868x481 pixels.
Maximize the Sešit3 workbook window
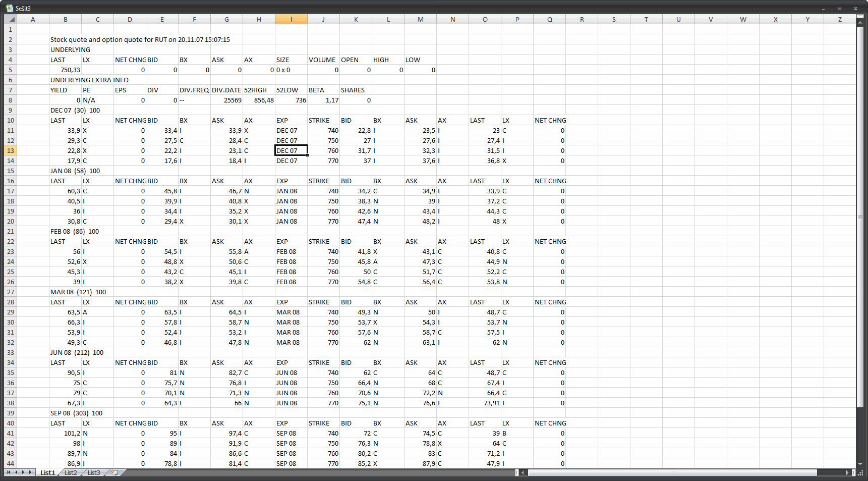pyautogui.click(x=839, y=9)
